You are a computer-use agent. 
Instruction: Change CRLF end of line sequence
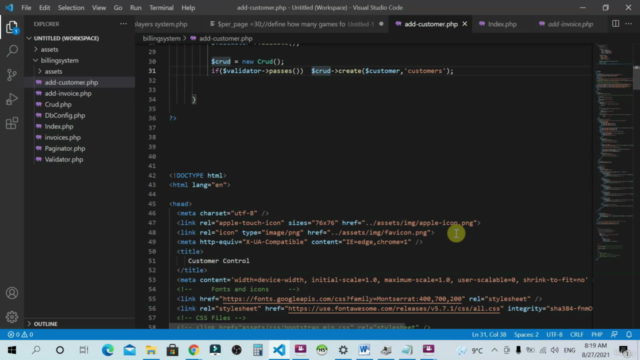[x=576, y=334]
